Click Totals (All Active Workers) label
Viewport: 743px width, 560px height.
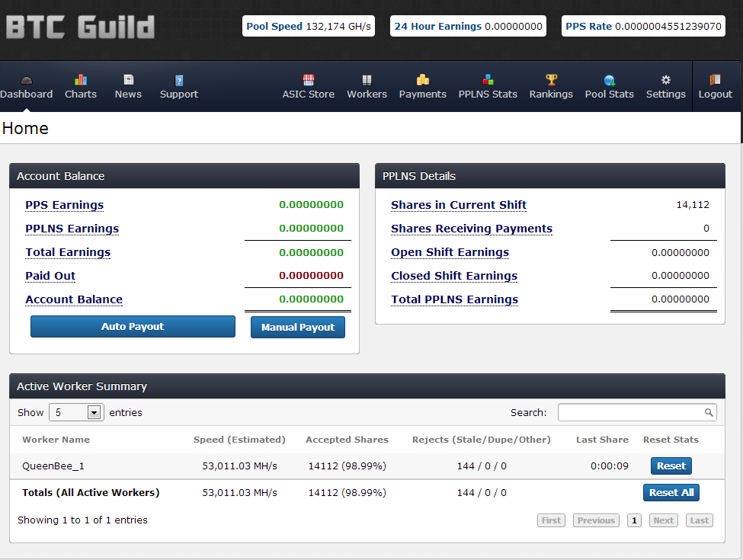(91, 493)
